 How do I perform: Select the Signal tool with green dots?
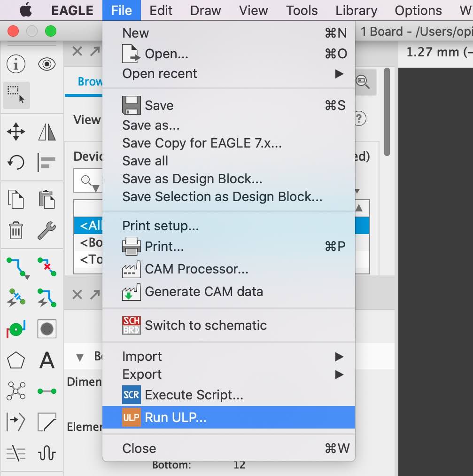tap(47, 391)
